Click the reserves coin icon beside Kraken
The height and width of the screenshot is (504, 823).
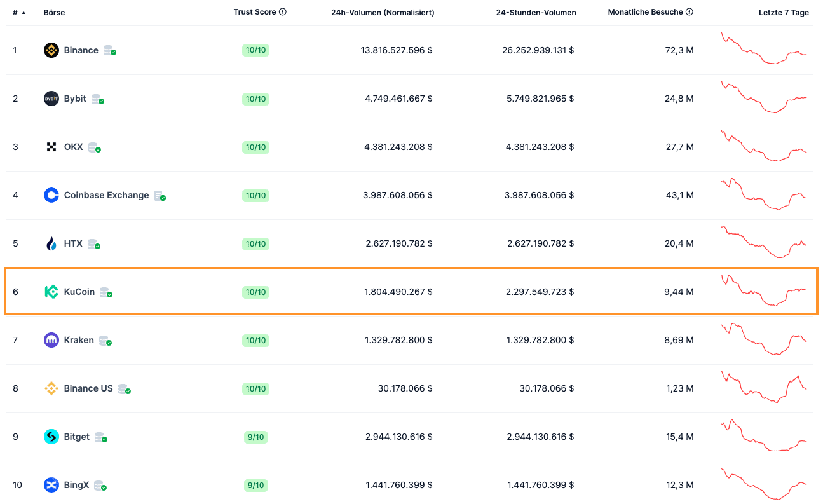point(105,341)
